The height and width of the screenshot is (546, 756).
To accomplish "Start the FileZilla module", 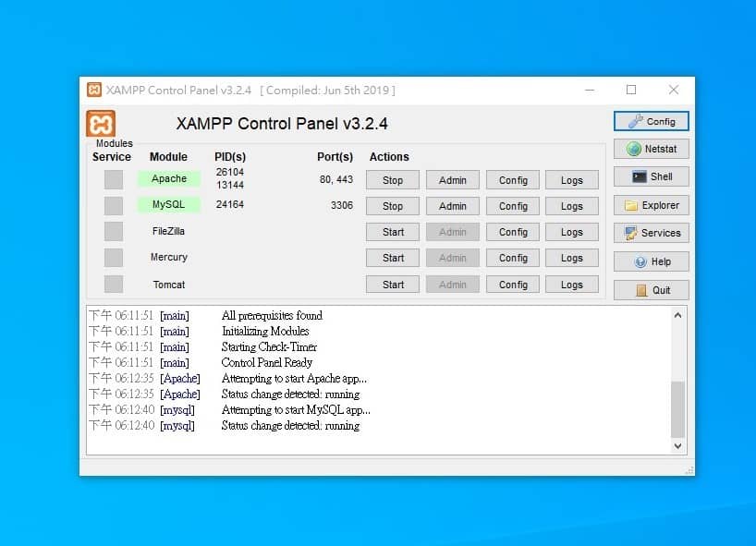I will coord(393,232).
